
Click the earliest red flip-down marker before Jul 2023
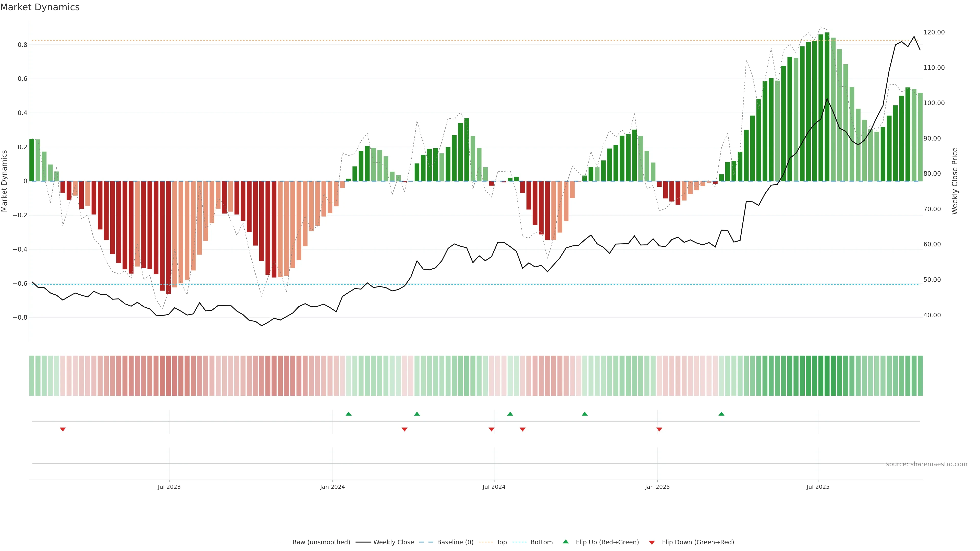coord(63,429)
